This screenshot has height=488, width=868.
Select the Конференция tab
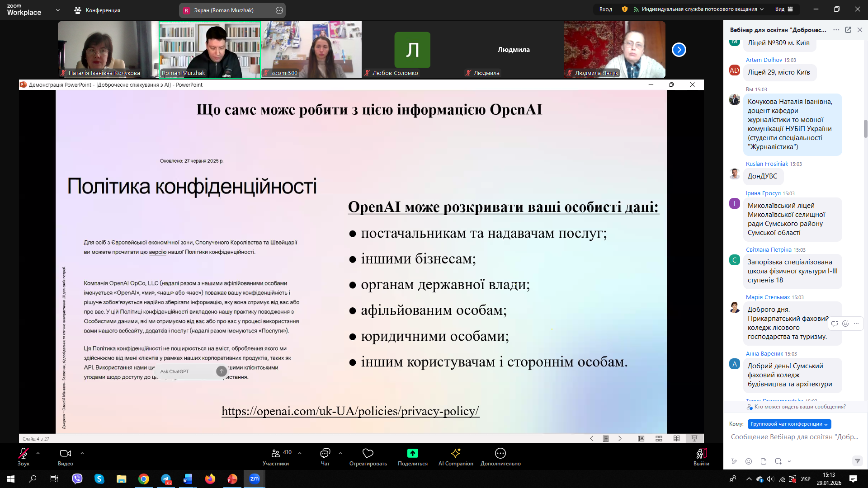pyautogui.click(x=98, y=10)
